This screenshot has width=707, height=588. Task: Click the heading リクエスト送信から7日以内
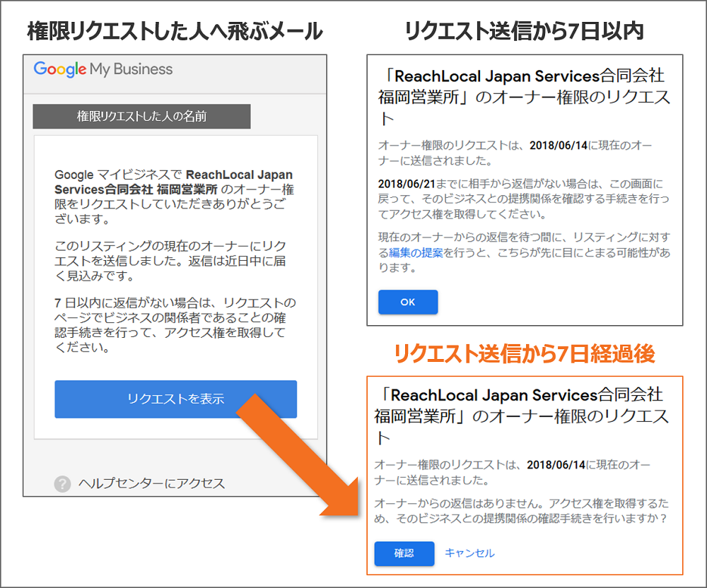524,32
